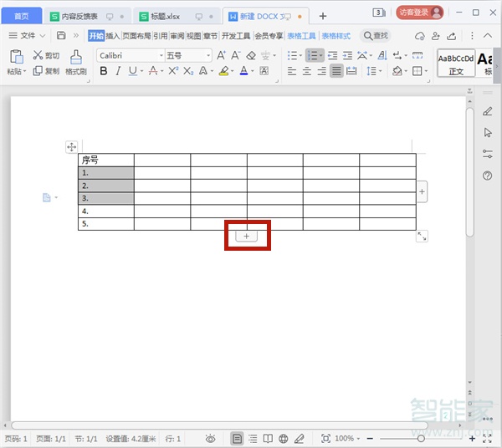Align text to the right
The width and height of the screenshot is (502, 448).
[322, 71]
